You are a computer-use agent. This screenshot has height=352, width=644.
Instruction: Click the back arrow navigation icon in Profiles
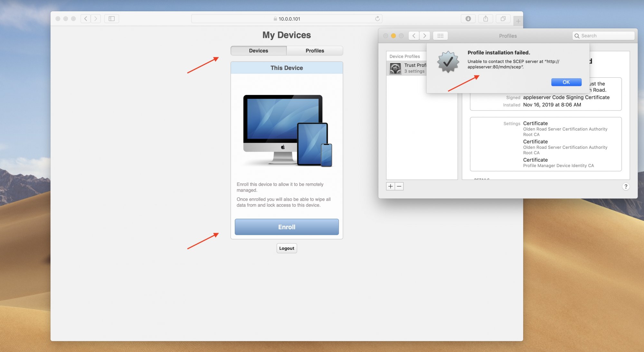pos(412,35)
